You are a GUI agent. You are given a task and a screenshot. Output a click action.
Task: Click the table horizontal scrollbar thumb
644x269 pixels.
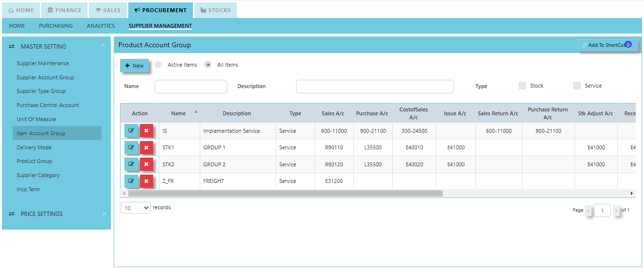point(285,193)
